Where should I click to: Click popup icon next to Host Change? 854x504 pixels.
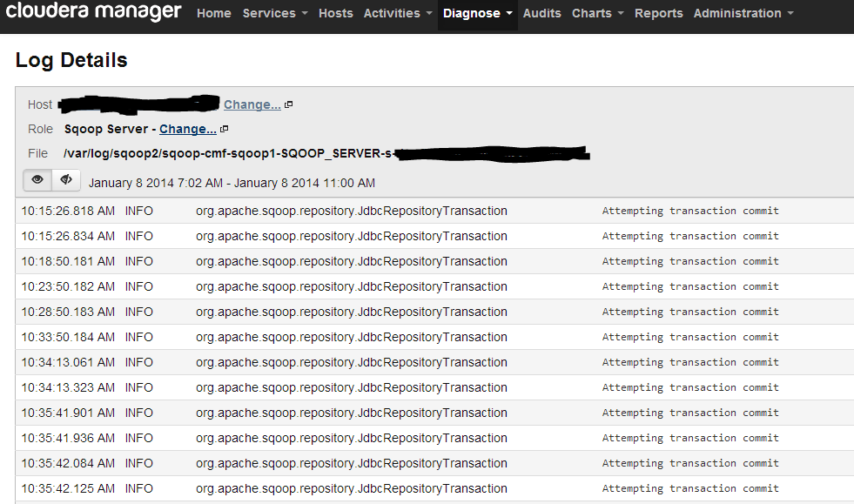(x=289, y=104)
